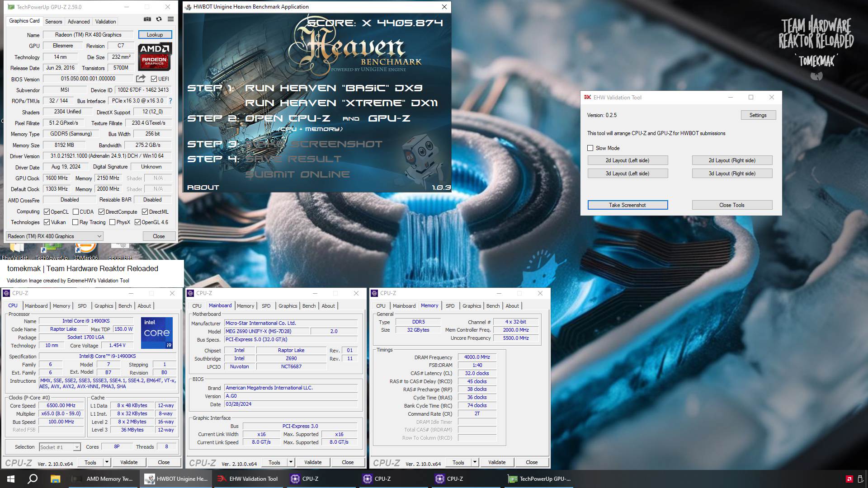
Task: Switch to Sensors tab in GPU-Z
Action: (x=53, y=22)
